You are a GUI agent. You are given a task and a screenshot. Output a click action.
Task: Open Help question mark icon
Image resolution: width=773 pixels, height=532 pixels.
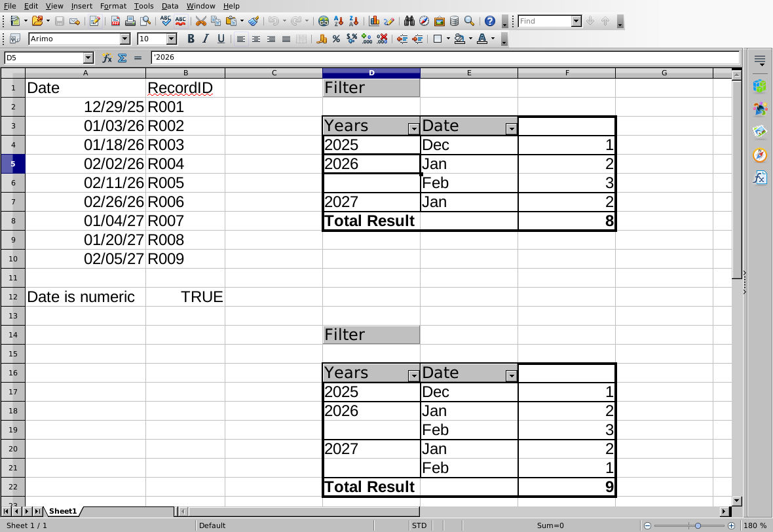(x=489, y=21)
